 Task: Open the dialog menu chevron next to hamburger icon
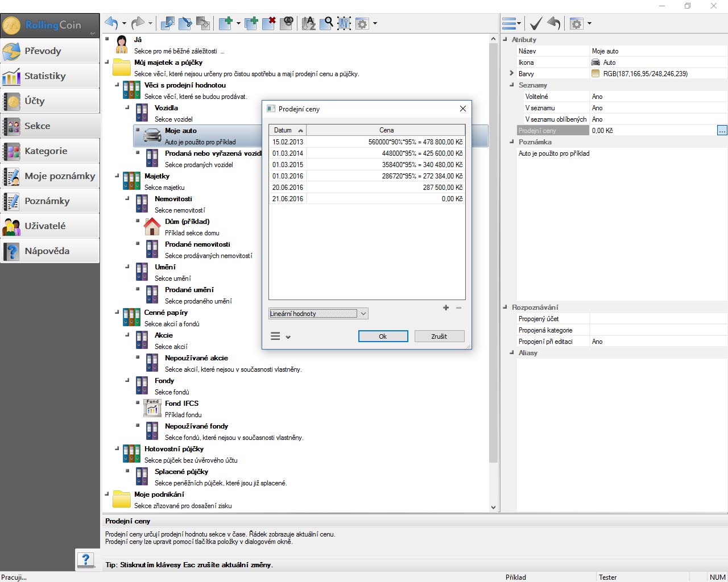click(x=288, y=336)
